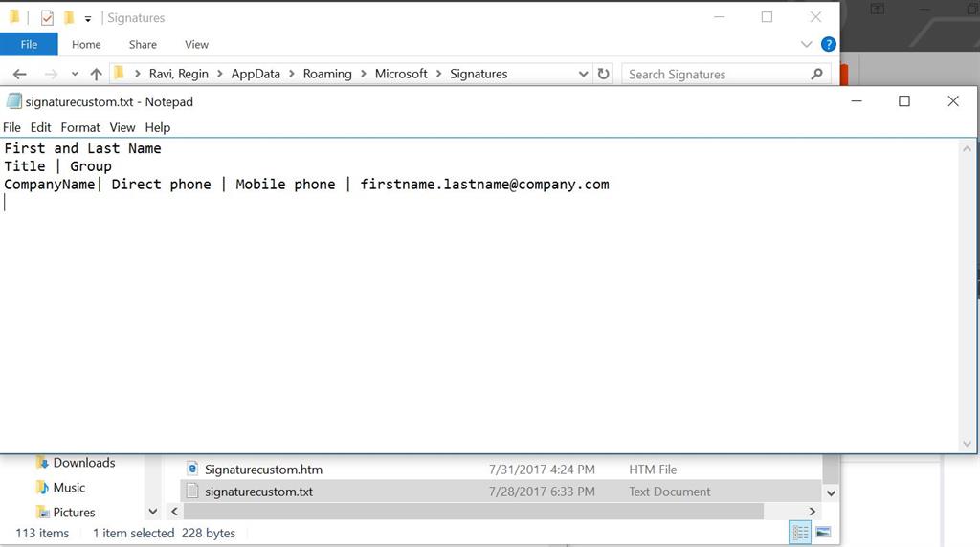Click '7/31/2017 4:24 PM' date cell

pyautogui.click(x=542, y=470)
